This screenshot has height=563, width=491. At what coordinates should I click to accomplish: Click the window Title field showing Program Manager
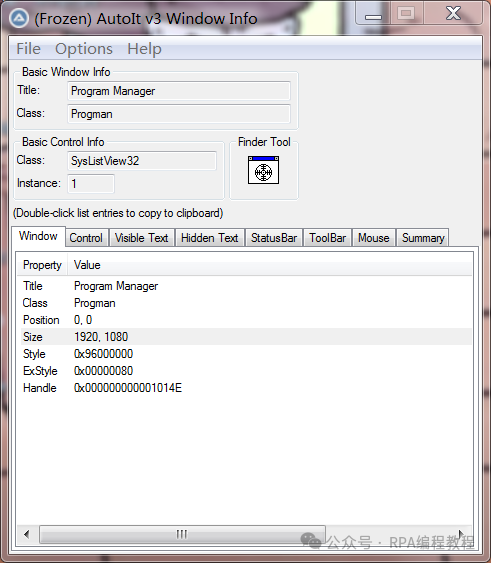(179, 91)
